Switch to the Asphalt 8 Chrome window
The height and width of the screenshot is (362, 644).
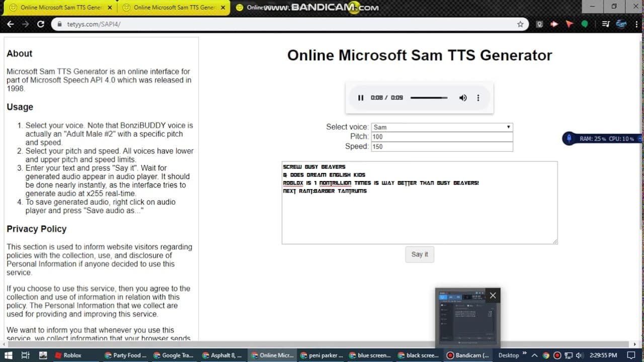[222, 355]
